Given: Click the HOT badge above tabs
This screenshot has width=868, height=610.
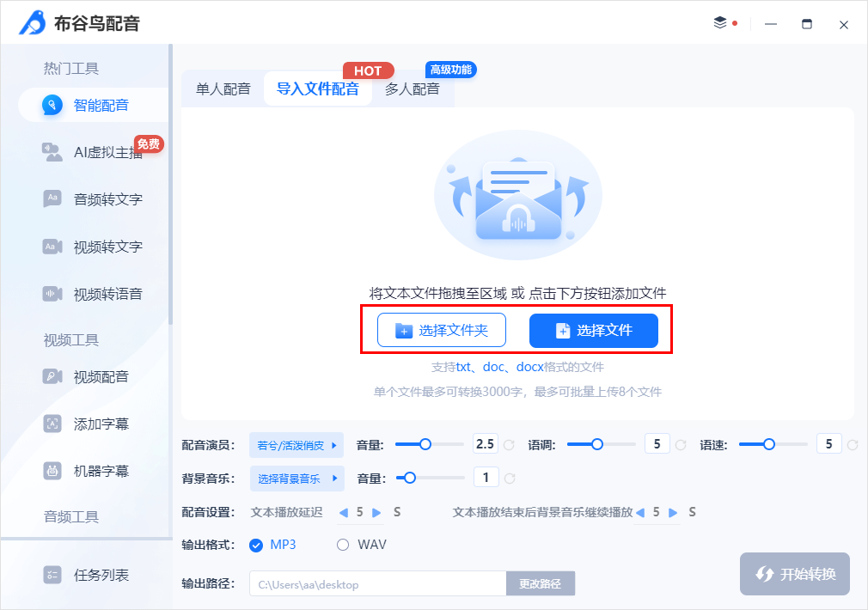Looking at the screenshot, I should (x=368, y=70).
